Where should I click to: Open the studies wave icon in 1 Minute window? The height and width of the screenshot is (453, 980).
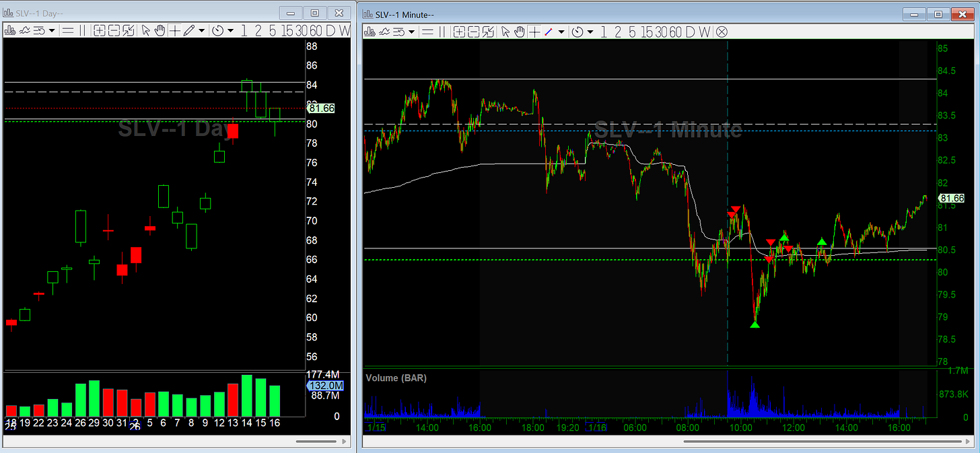point(384,32)
